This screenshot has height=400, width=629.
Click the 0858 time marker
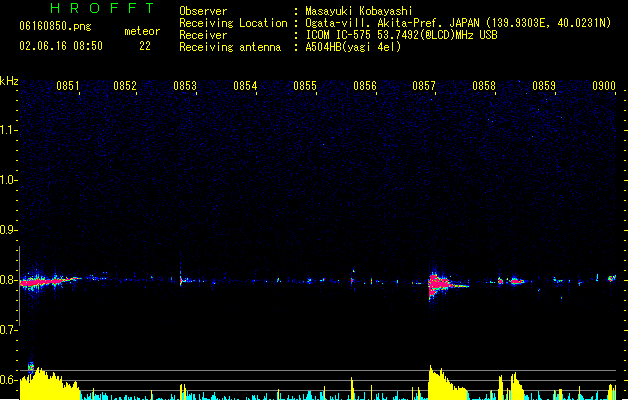[484, 86]
